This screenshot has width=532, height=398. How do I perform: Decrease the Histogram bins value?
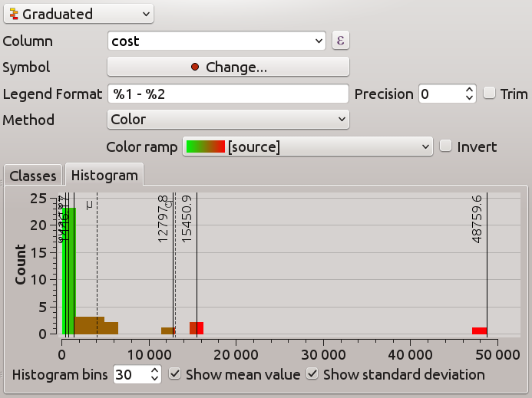155,378
